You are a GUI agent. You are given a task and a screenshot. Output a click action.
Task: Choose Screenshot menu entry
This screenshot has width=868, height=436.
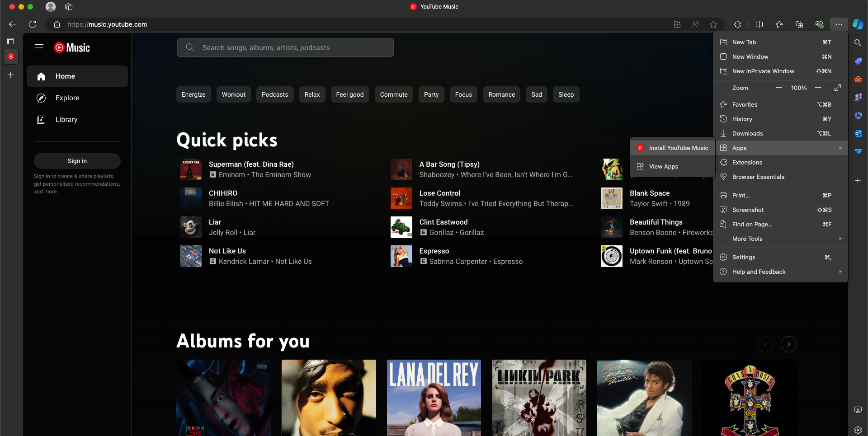(x=781, y=210)
